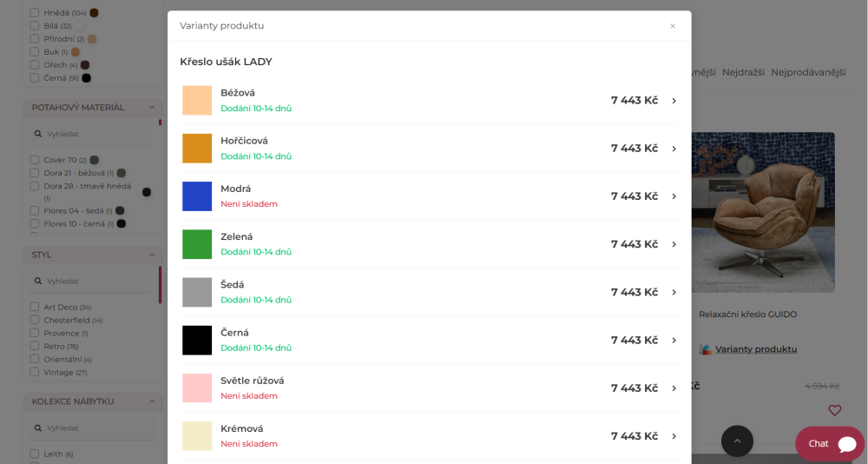Sort by Nejprodávanější
868x464 pixels.
pyautogui.click(x=808, y=73)
